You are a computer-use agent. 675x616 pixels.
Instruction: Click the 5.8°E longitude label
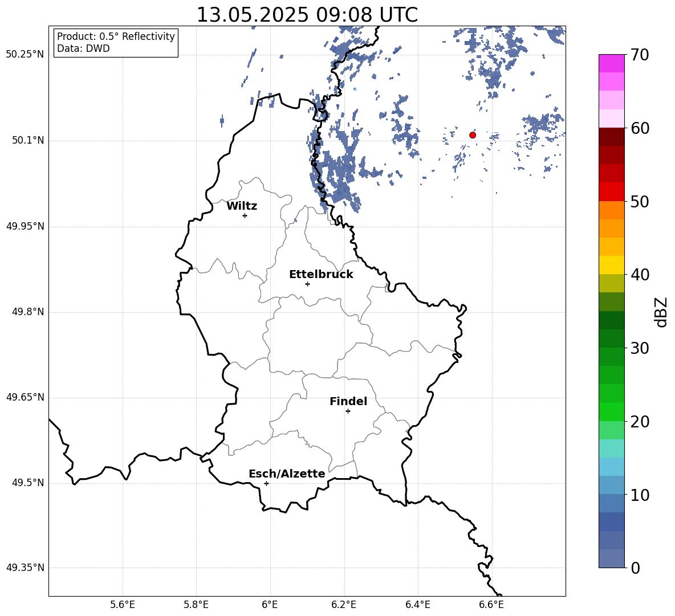196,605
